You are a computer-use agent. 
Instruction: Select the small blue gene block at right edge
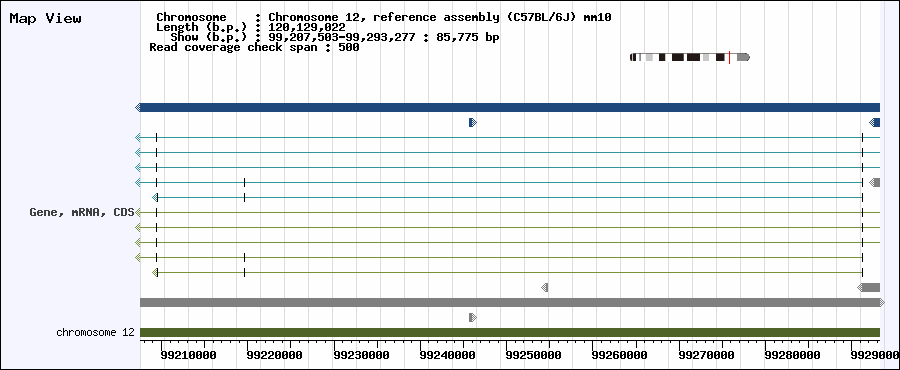[875, 122]
